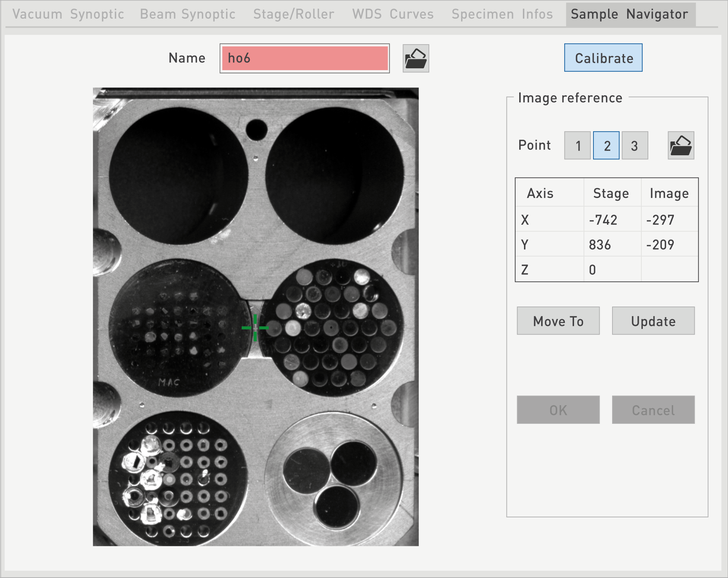The width and height of the screenshot is (728, 578).
Task: Select reference Point 3
Action: 635,146
